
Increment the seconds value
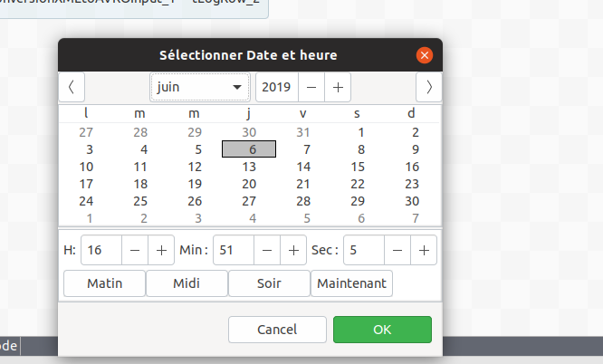[x=424, y=249]
